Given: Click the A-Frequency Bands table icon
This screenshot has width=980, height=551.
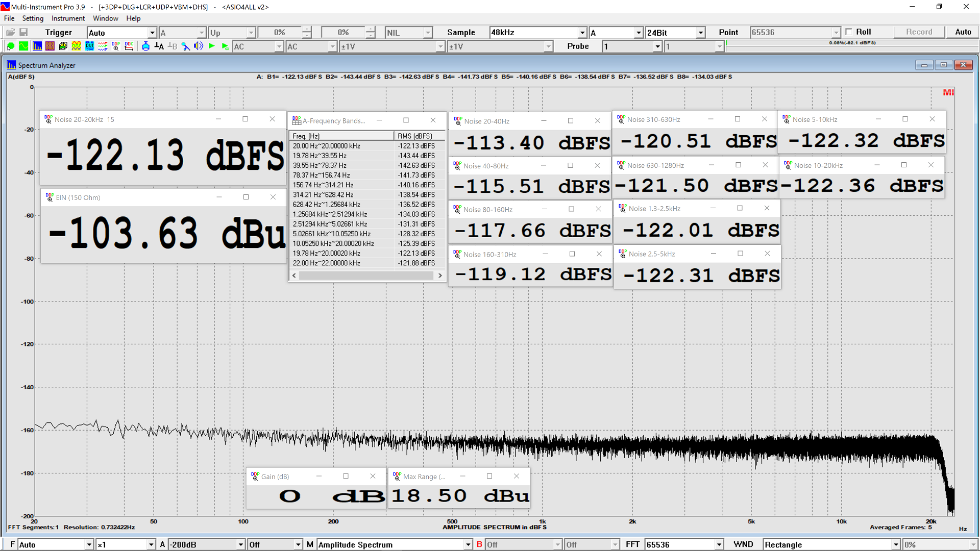Looking at the screenshot, I should [297, 121].
